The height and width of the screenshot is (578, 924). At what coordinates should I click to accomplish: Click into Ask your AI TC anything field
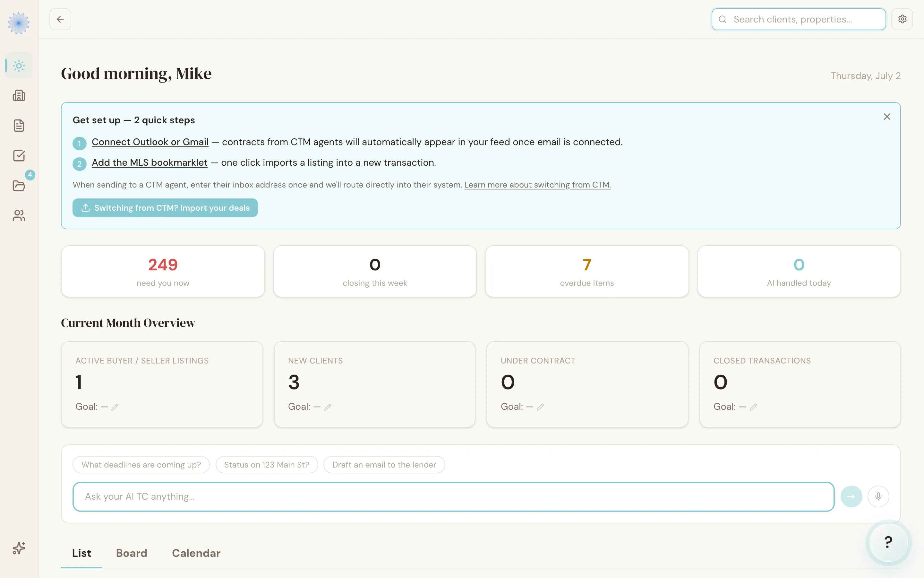point(453,496)
